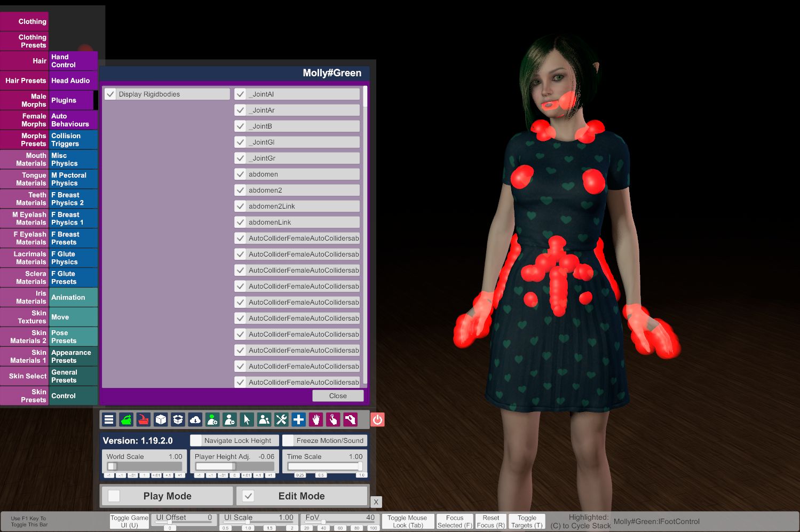This screenshot has width=800, height=532.
Task: Uncheck the abdomen rigidbody checkbox
Action: click(240, 174)
